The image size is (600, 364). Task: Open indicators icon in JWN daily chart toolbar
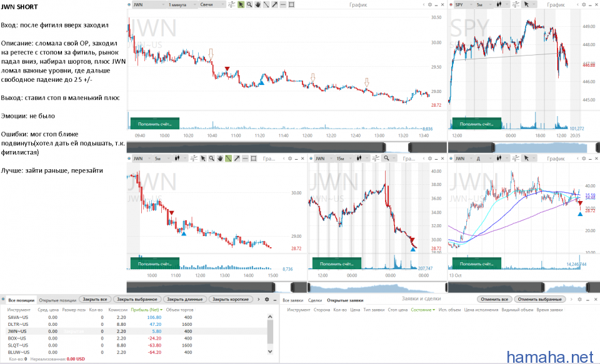tap(516, 159)
